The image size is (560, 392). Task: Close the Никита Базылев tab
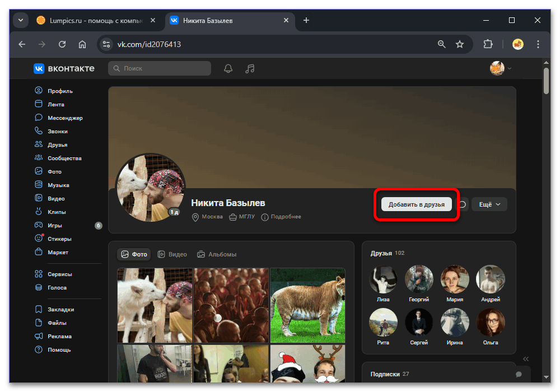tap(286, 20)
